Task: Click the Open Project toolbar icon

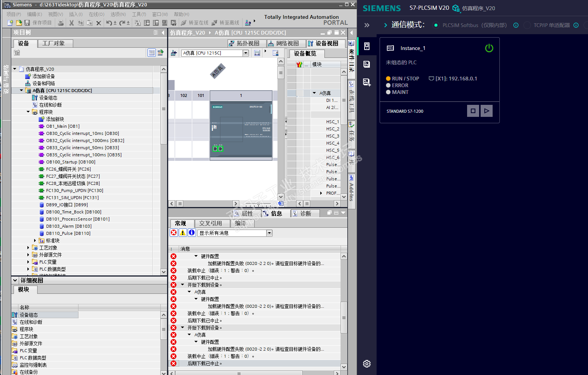Action: point(19,23)
